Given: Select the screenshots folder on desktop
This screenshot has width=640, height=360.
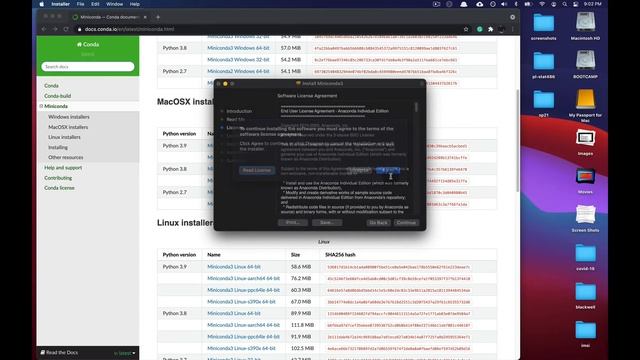Looking at the screenshot, I should (543, 26).
